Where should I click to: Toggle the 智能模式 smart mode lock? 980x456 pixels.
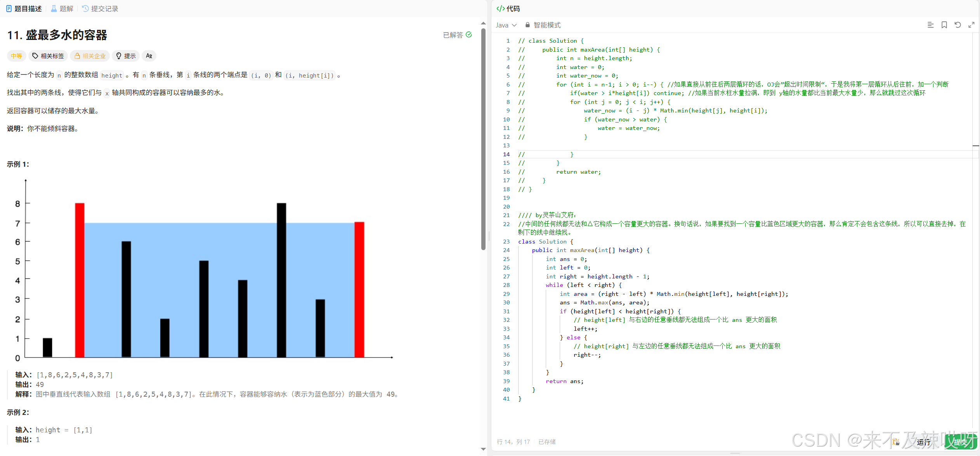(543, 25)
